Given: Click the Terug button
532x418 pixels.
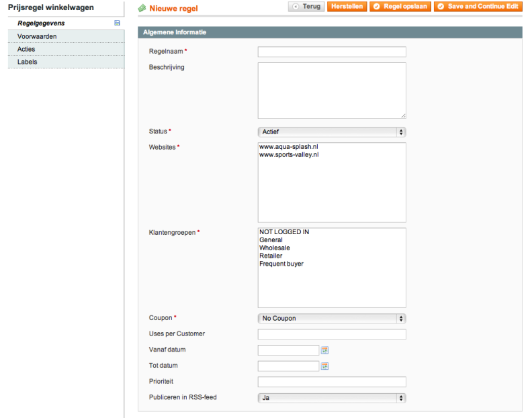Looking at the screenshot, I should click(x=306, y=7).
